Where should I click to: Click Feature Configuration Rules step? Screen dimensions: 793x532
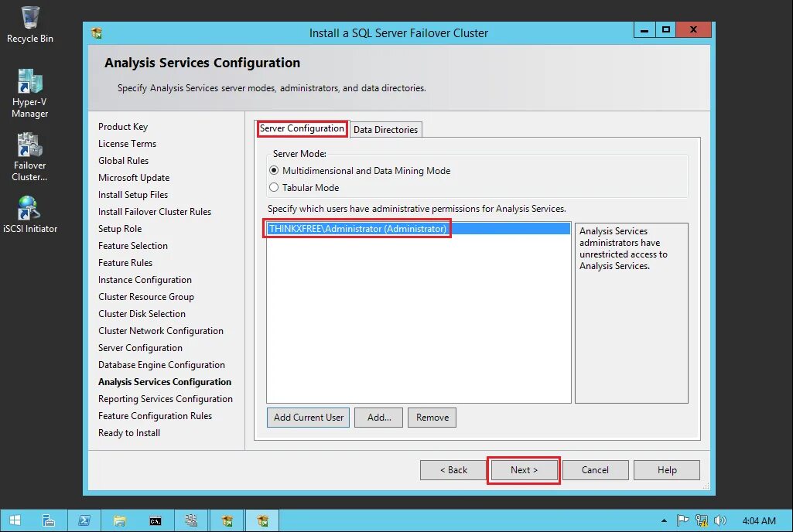click(156, 416)
